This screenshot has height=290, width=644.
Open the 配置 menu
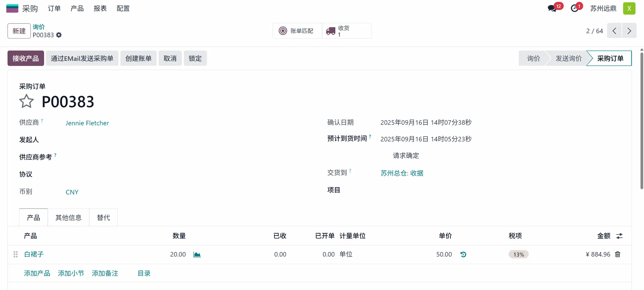[123, 8]
